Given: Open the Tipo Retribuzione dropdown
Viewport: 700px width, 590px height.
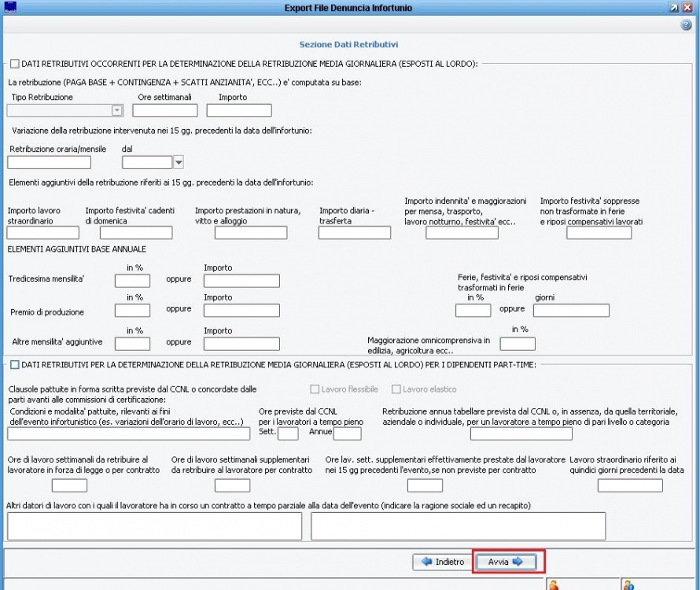Looking at the screenshot, I should pyautogui.click(x=117, y=111).
